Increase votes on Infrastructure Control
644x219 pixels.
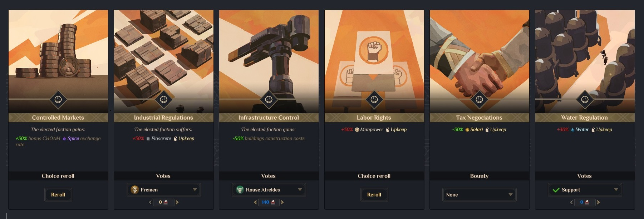tap(282, 202)
